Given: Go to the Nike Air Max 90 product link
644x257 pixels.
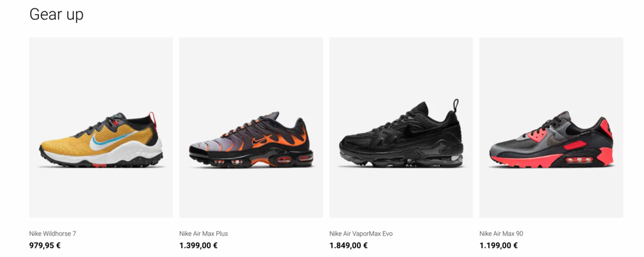Looking at the screenshot, I should tap(501, 234).
